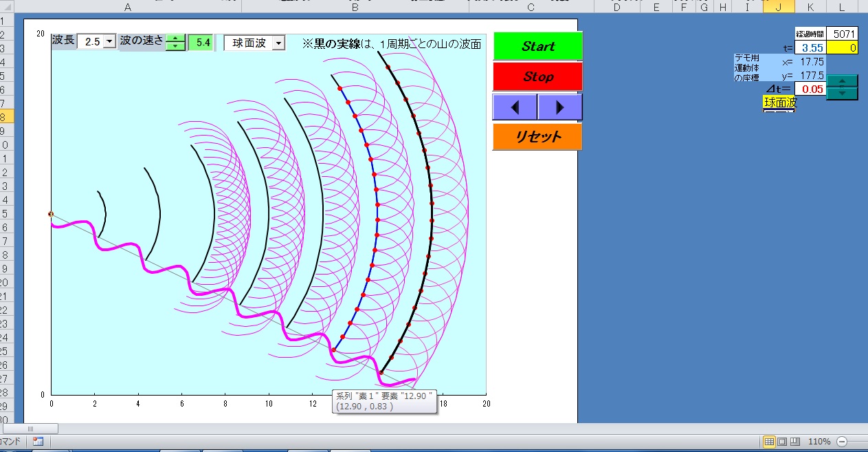Image resolution: width=868 pixels, height=452 pixels.
Task: Select the yellow cell containing 0
Action: 842,47
